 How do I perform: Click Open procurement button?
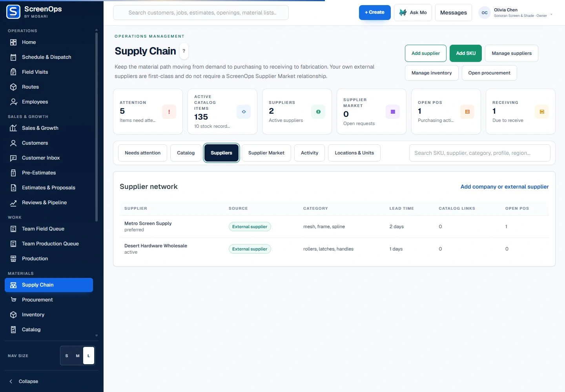pos(489,73)
